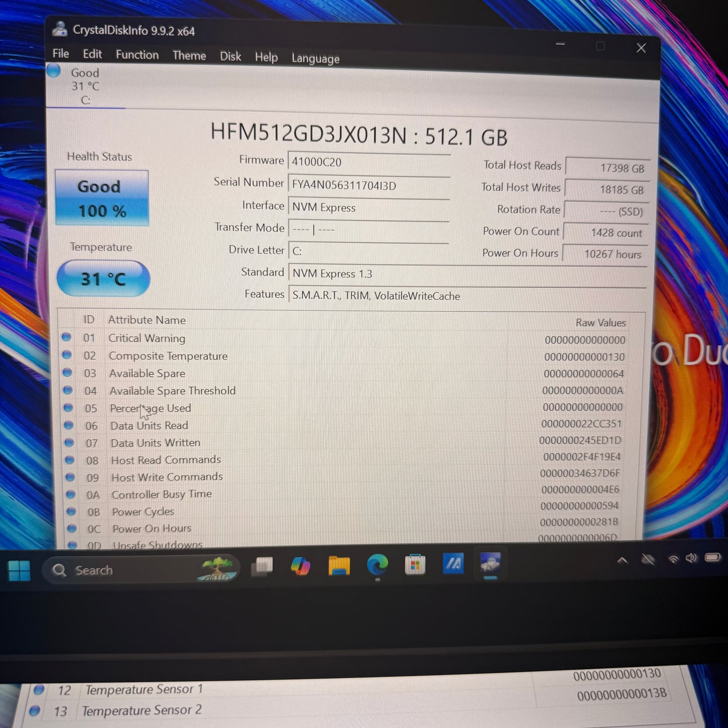
Task: Click the Power On Hours value 10267 hours
Action: [605, 254]
